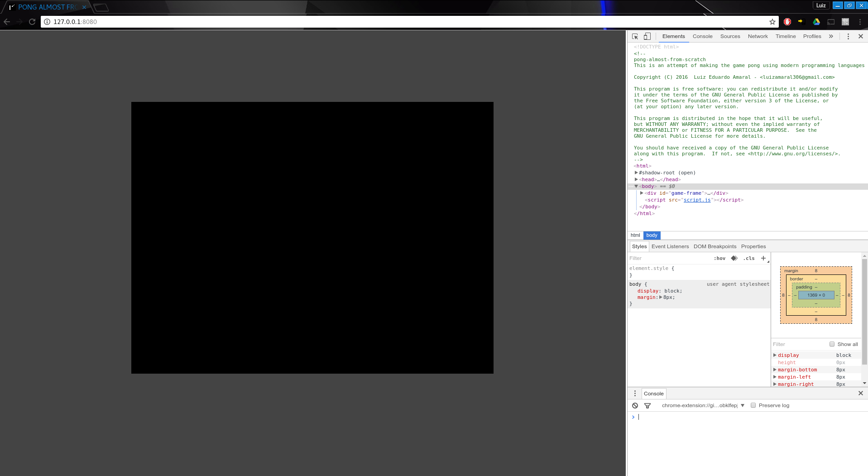Select html in the breadcrumb
The width and height of the screenshot is (868, 476).
click(635, 235)
